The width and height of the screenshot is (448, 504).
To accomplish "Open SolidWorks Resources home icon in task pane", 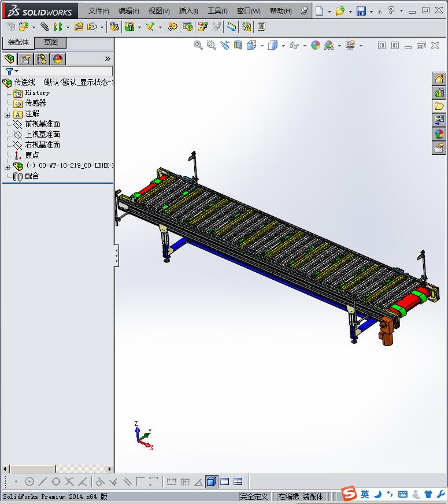I will 439,79.
